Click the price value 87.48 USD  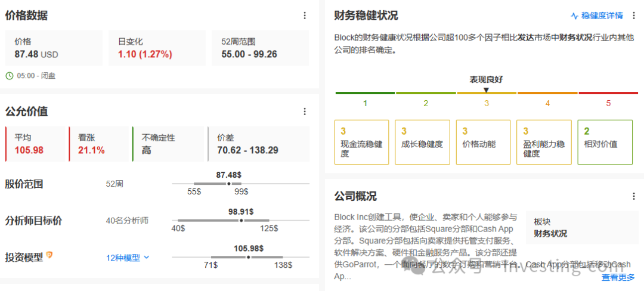tap(36, 54)
